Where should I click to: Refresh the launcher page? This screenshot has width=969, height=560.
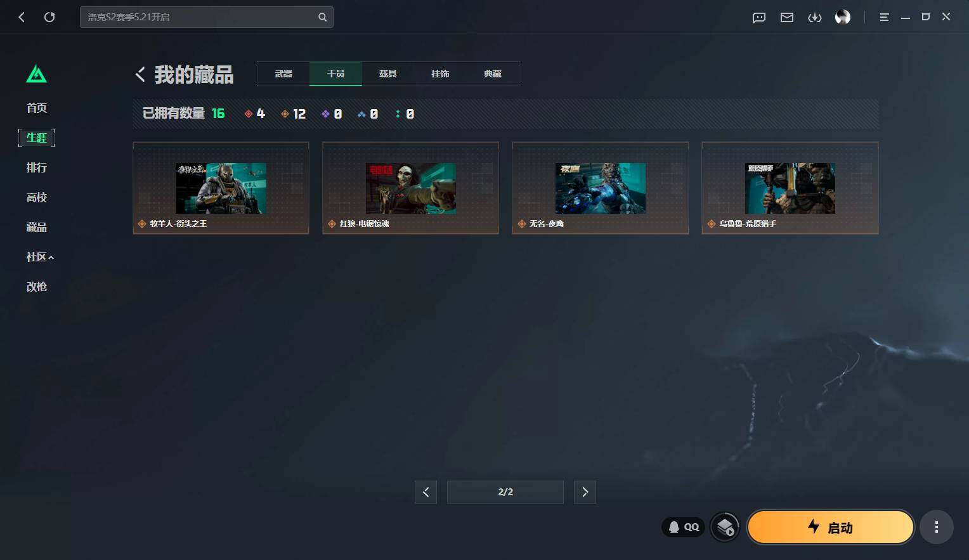point(49,17)
